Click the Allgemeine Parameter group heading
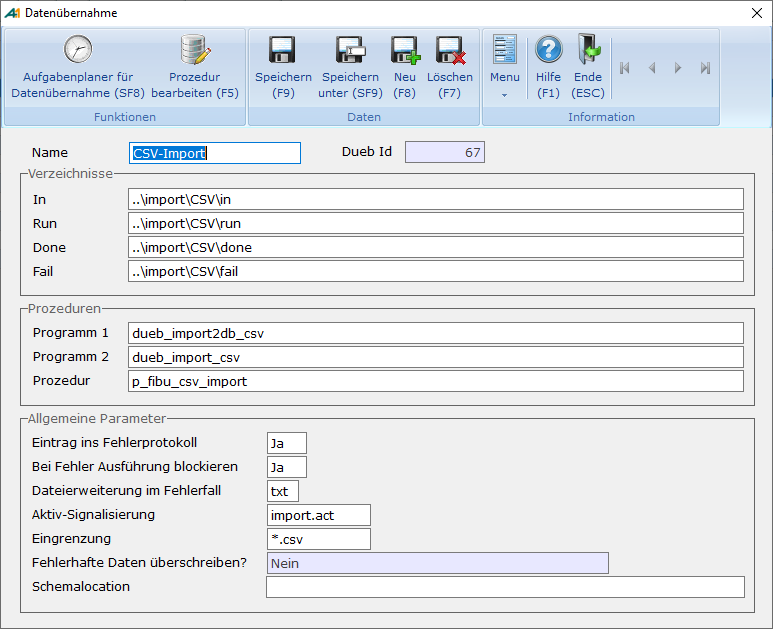Screen dimensions: 773x629 [97, 419]
